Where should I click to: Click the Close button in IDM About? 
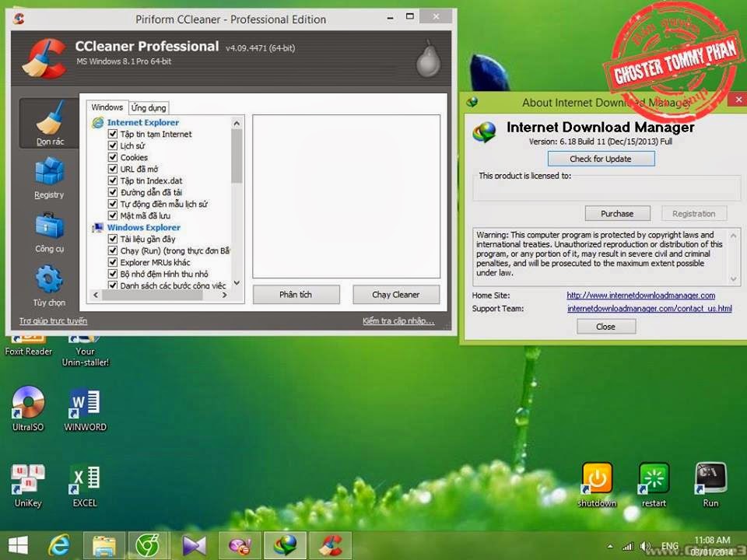point(606,327)
